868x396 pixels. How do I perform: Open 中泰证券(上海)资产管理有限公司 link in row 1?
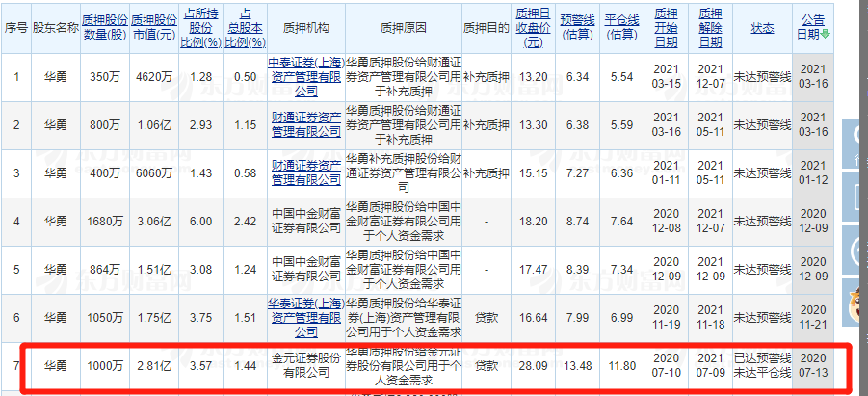(x=306, y=77)
